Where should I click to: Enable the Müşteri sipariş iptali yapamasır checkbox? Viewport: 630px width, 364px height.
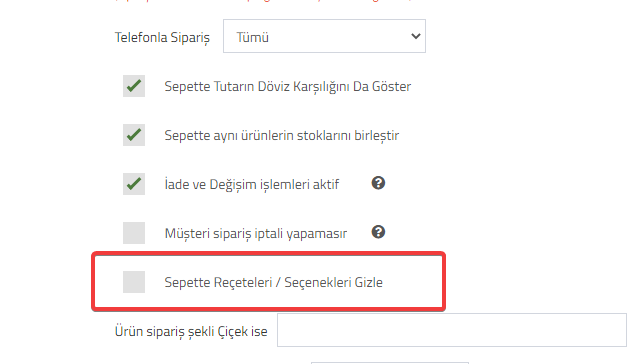click(134, 233)
